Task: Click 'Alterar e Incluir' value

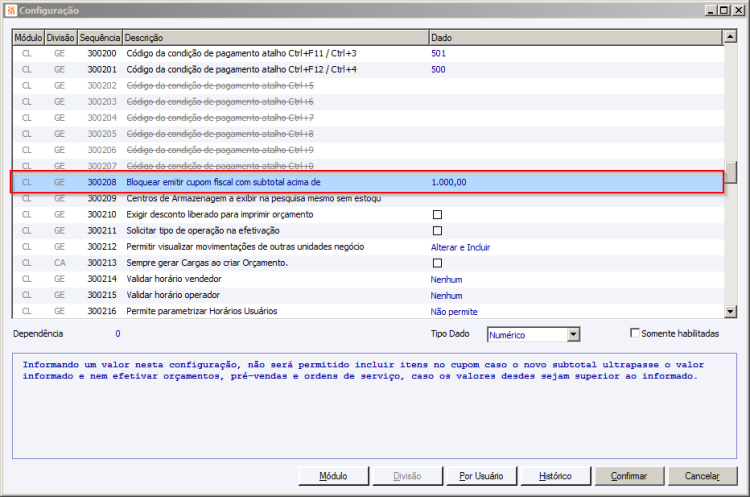Action: tap(460, 247)
